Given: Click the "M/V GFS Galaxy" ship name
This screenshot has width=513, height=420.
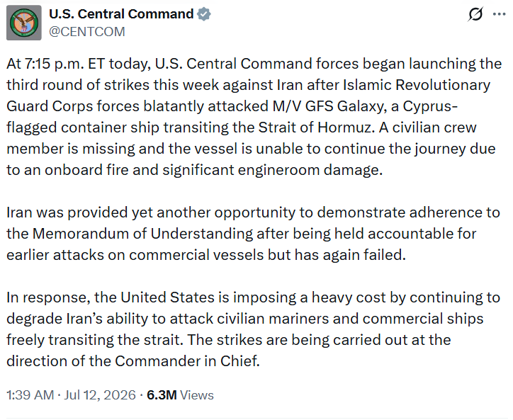Looking at the screenshot, I should click(328, 106).
